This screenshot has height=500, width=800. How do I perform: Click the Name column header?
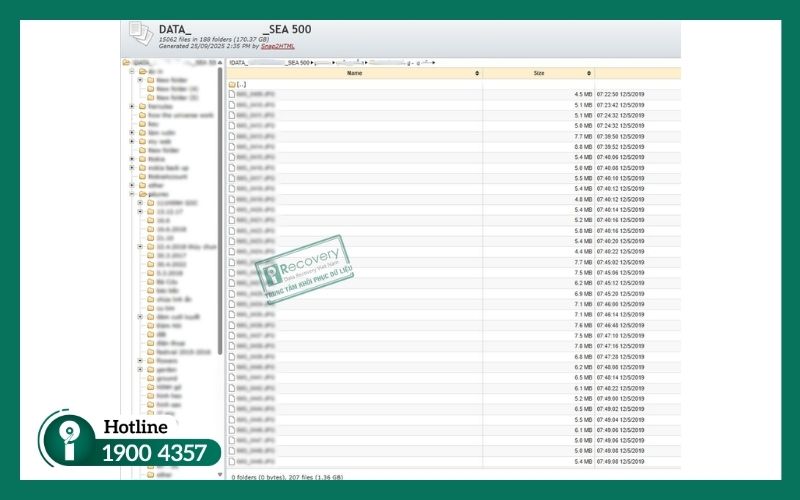click(x=354, y=73)
